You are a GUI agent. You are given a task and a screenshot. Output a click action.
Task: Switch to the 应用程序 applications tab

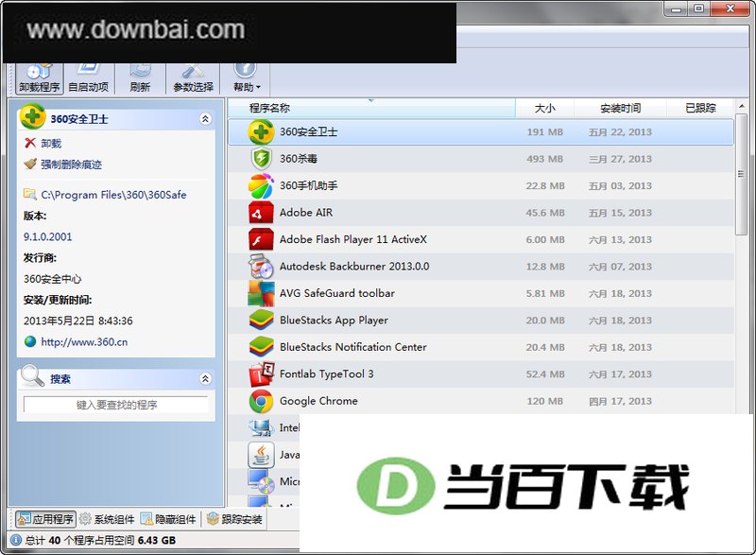pos(45,519)
